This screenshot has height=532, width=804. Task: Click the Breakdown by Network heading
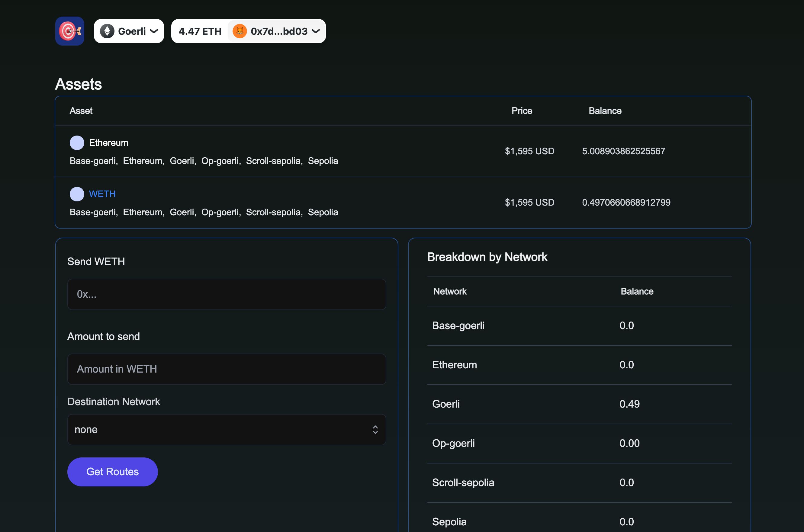click(487, 257)
